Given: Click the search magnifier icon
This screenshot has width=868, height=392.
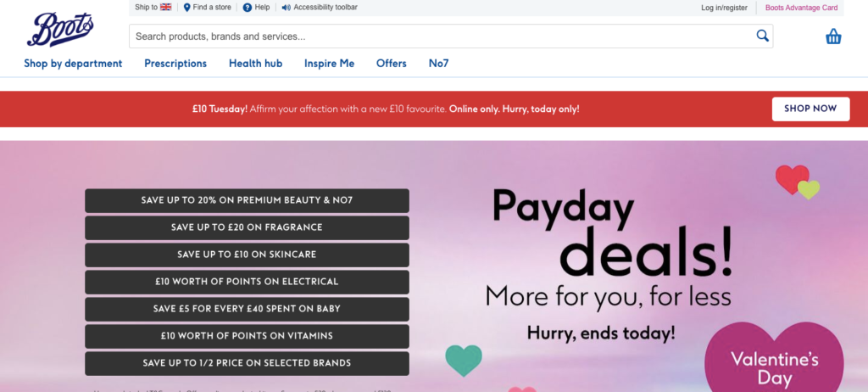Looking at the screenshot, I should [762, 36].
